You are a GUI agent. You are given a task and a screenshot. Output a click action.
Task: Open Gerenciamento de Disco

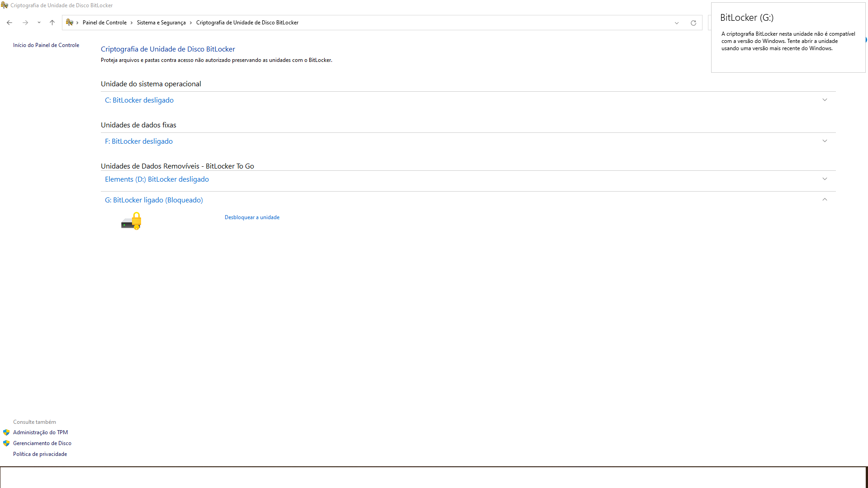(x=42, y=443)
